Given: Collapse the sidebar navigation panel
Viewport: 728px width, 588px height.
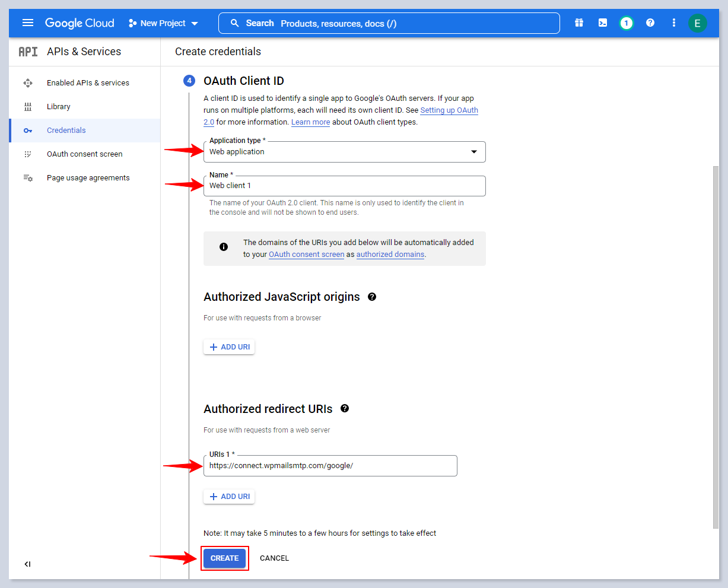Looking at the screenshot, I should click(27, 564).
